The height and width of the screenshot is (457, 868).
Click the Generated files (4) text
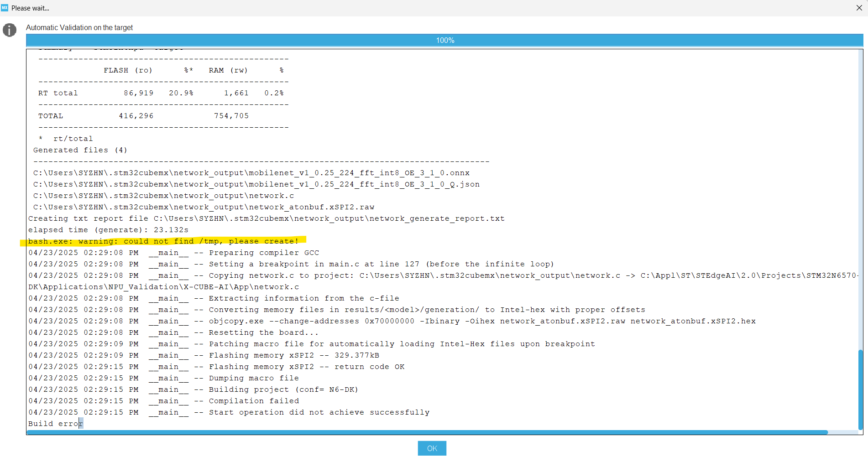point(80,150)
